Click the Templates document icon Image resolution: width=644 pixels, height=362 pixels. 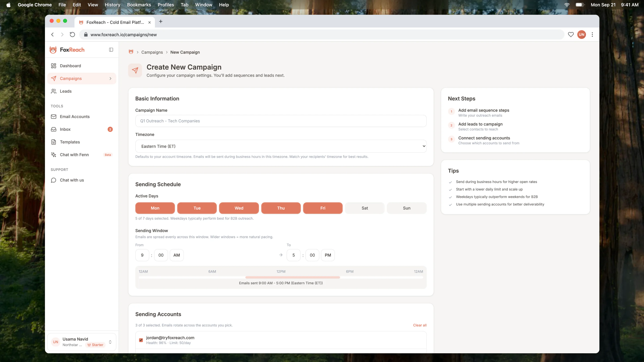click(x=53, y=142)
